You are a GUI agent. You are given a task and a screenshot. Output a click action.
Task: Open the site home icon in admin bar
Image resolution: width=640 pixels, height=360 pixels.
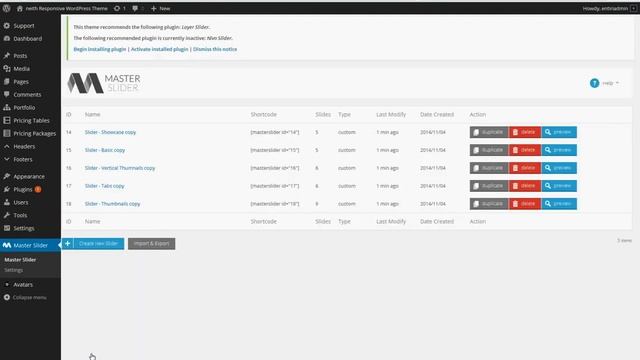pyautogui.click(x=20, y=8)
